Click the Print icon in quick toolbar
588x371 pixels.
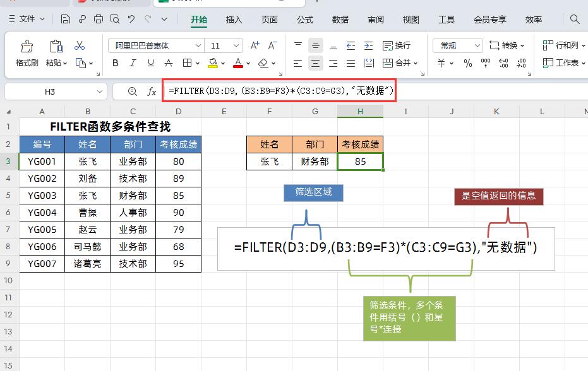99,20
